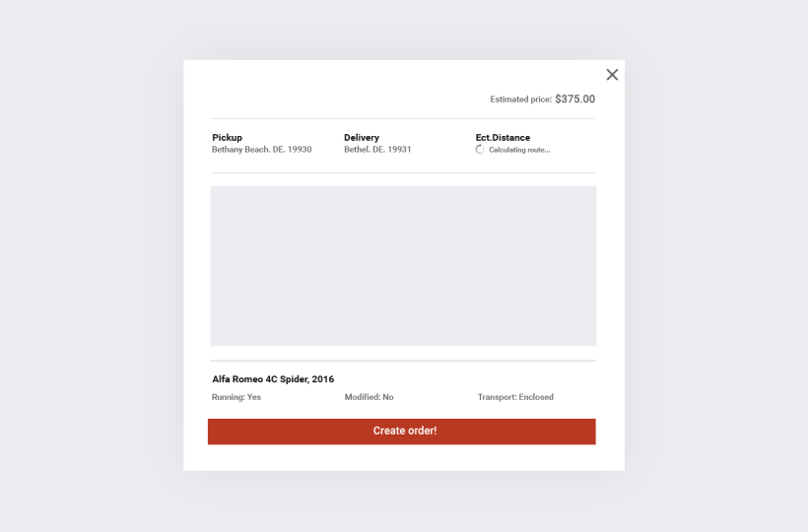Click the Bethany Beach, DE 19930 address

pyautogui.click(x=261, y=150)
